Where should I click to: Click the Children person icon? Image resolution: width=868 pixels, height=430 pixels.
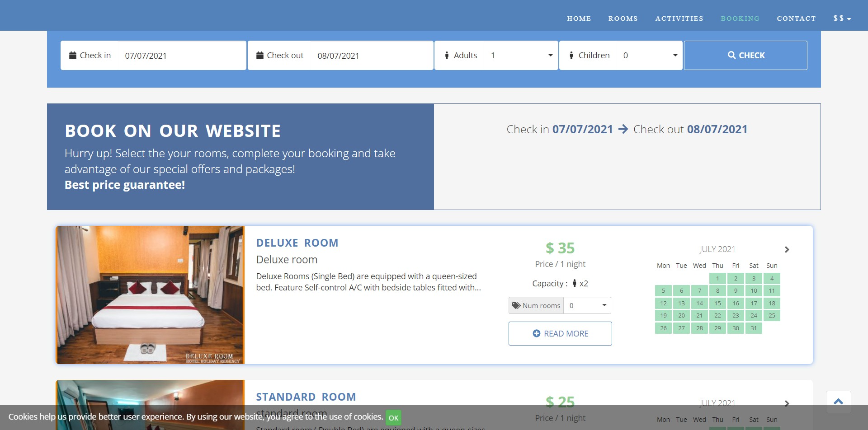(x=571, y=55)
